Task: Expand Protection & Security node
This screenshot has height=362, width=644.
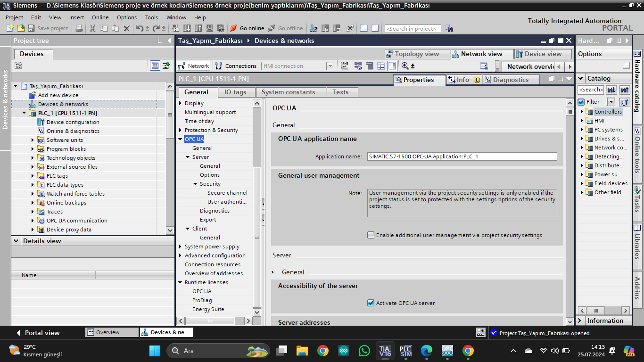Action: pos(180,130)
